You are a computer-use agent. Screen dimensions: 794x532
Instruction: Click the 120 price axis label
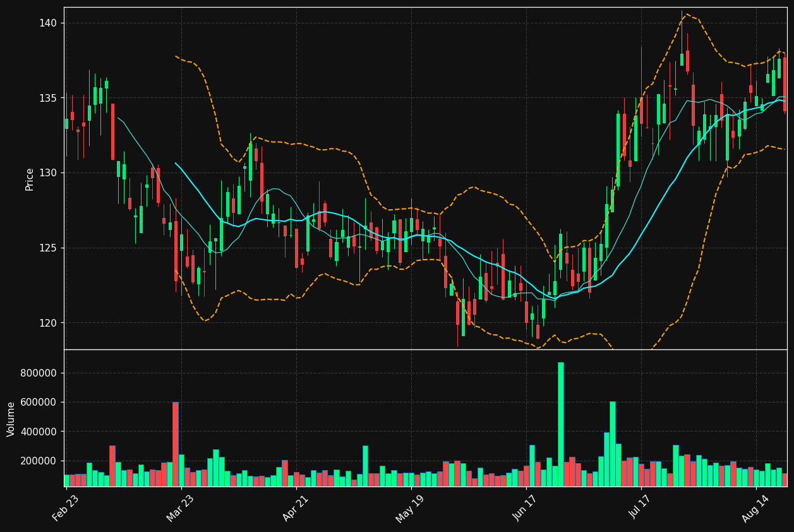tap(48, 323)
